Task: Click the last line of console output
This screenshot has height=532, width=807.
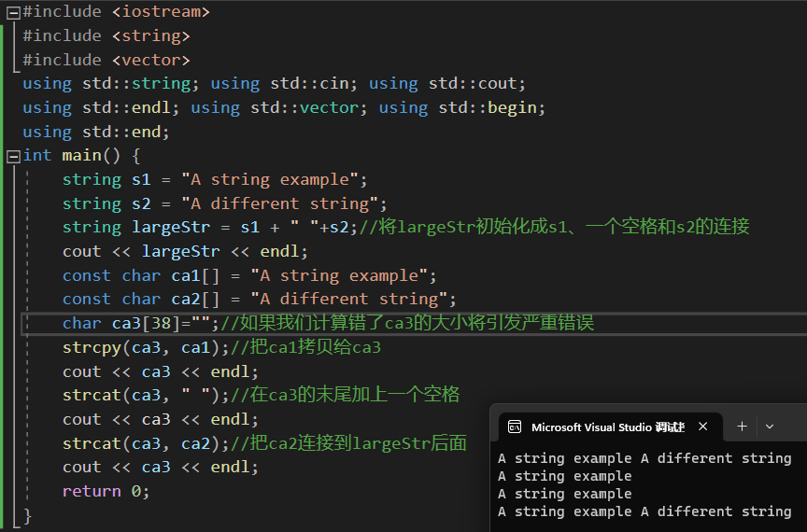Action: 644,511
